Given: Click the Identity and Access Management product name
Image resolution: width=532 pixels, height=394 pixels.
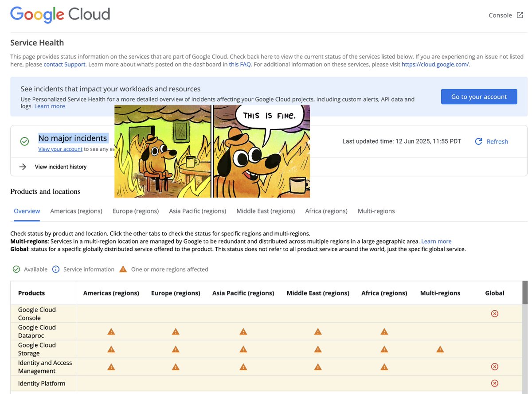Looking at the screenshot, I should (x=45, y=367).
